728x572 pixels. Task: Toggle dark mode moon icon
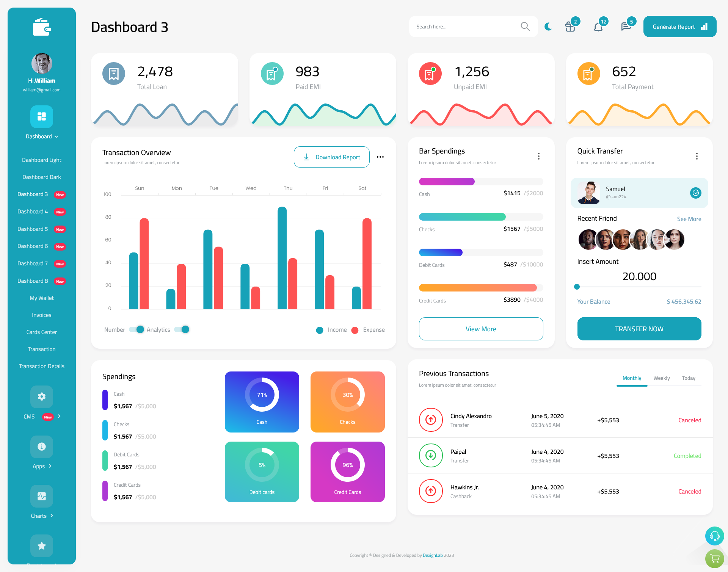click(x=548, y=26)
